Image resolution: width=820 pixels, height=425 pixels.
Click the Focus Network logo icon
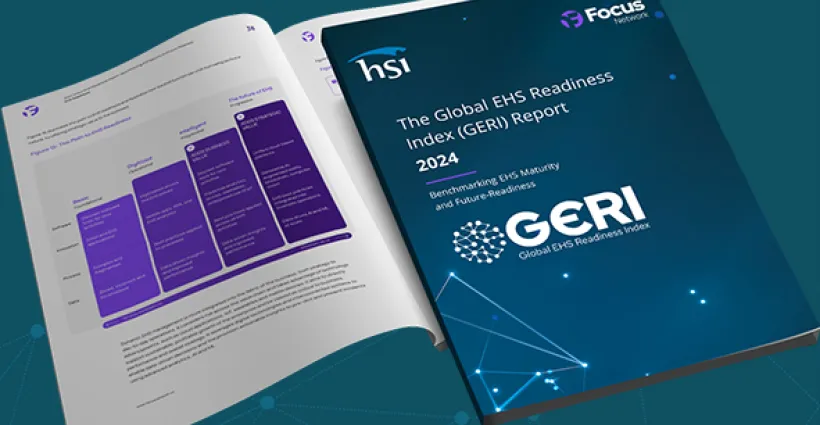[572, 18]
